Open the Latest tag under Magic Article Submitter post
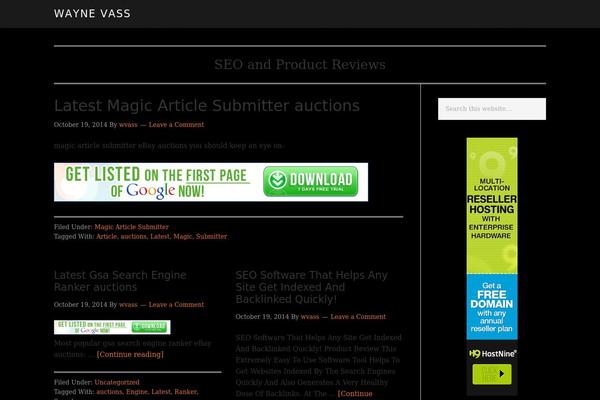Image resolution: width=600 pixels, height=400 pixels. (x=160, y=237)
